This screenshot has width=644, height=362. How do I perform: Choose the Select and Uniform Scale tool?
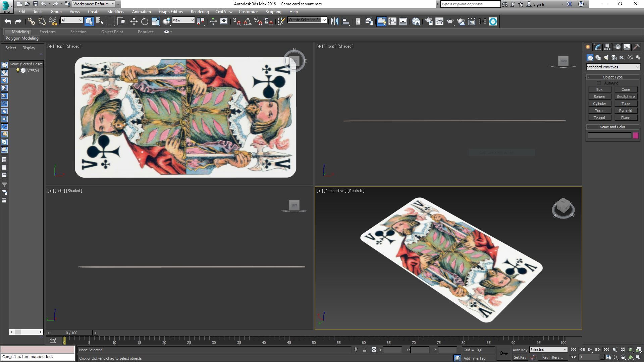[x=156, y=21]
